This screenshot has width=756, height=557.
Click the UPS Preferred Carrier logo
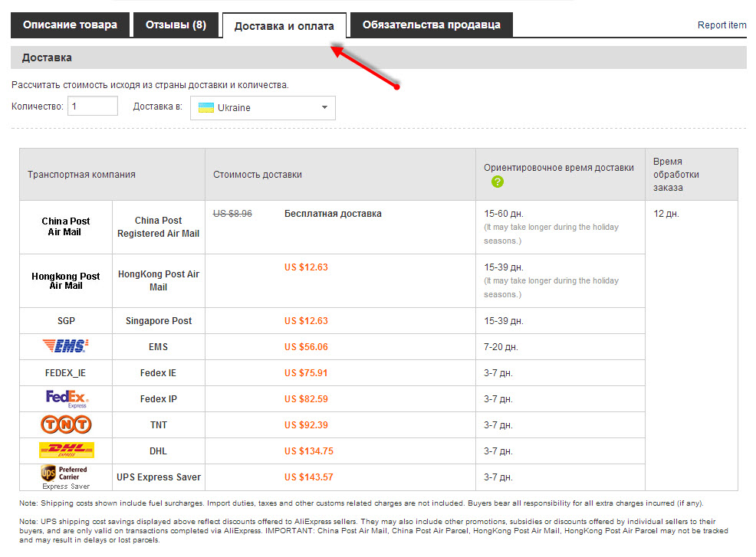(66, 477)
